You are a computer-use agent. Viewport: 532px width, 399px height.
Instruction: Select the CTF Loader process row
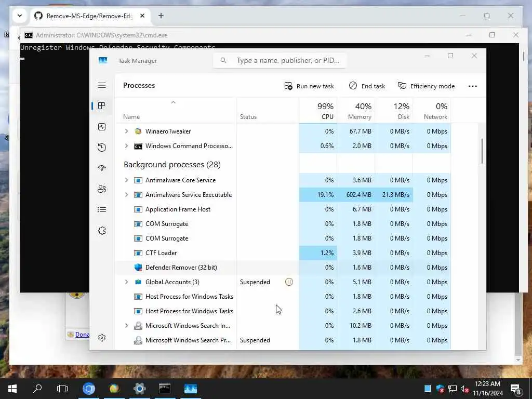[283, 253]
